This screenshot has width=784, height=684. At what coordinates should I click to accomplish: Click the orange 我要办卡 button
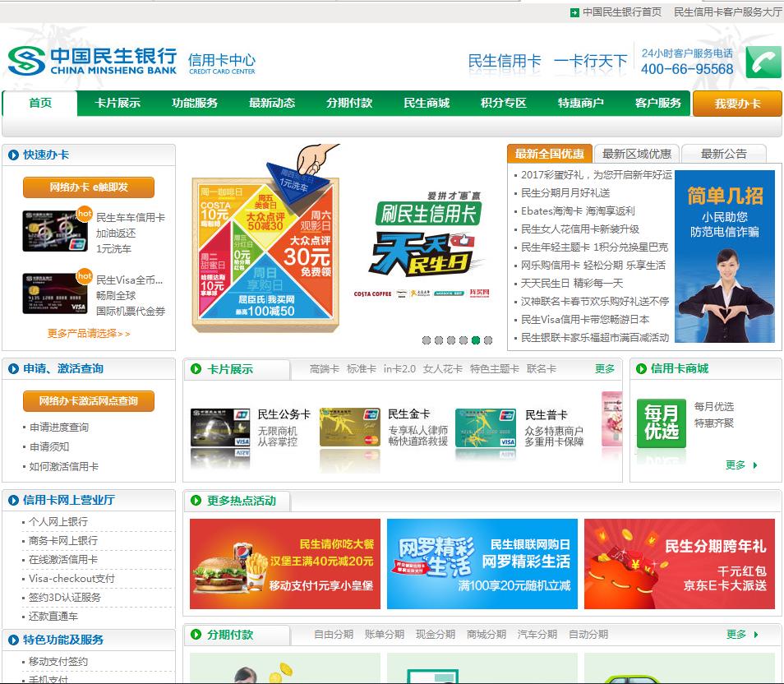pos(737,104)
